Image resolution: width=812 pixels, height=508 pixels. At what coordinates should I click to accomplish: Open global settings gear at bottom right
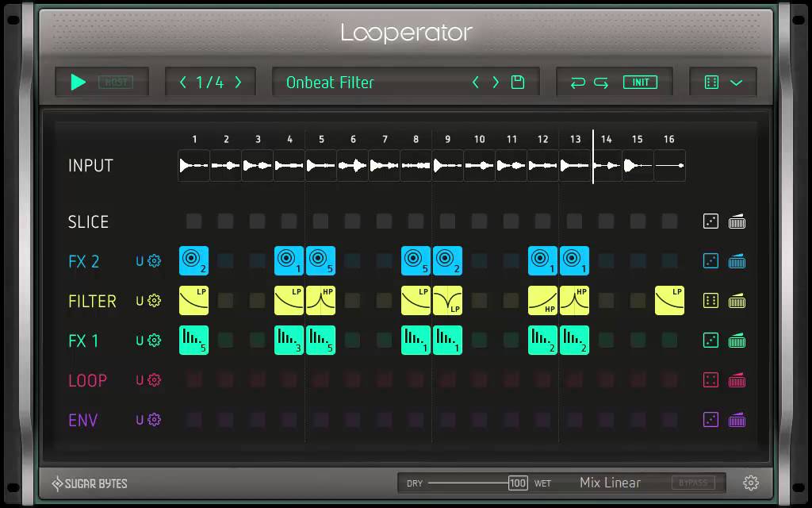coord(751,483)
